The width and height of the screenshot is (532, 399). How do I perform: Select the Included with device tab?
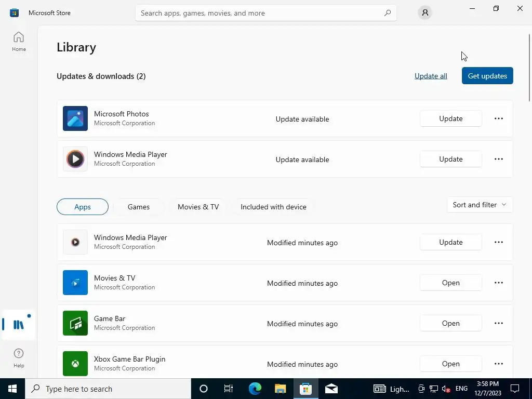point(273,207)
